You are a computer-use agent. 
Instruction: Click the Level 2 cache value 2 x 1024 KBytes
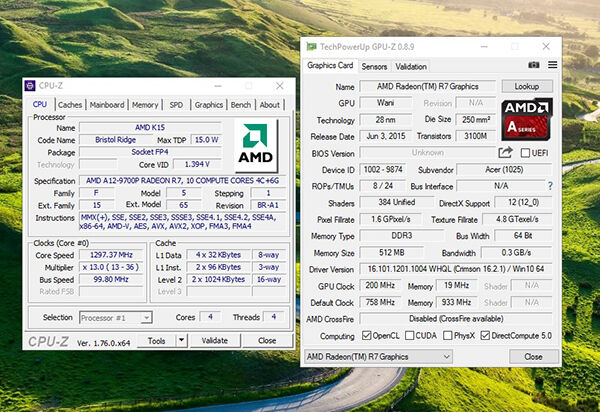(x=218, y=279)
